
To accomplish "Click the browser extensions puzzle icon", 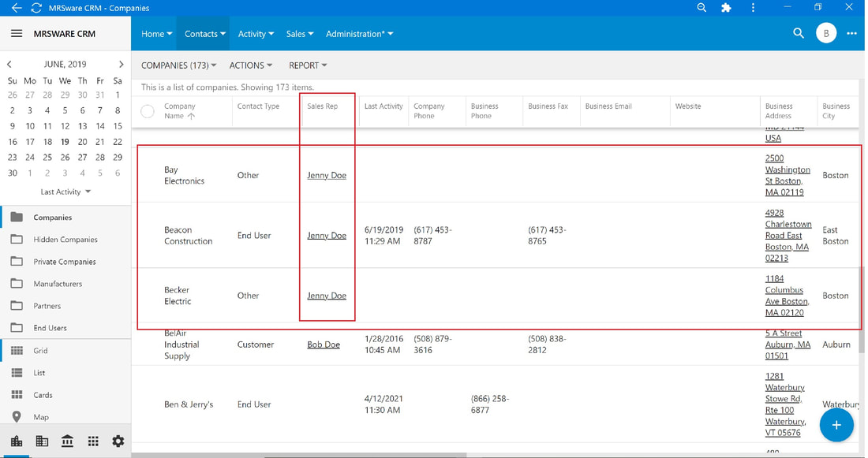I will (x=726, y=8).
